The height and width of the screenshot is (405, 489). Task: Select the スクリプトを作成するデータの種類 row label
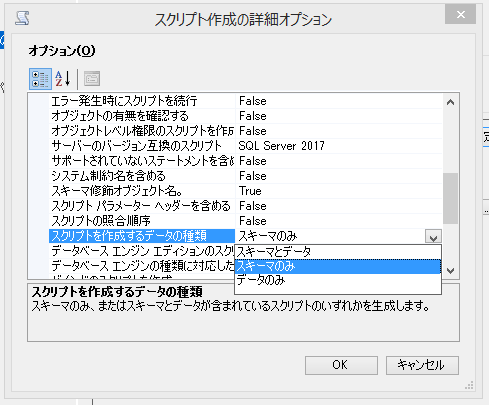tap(142, 236)
